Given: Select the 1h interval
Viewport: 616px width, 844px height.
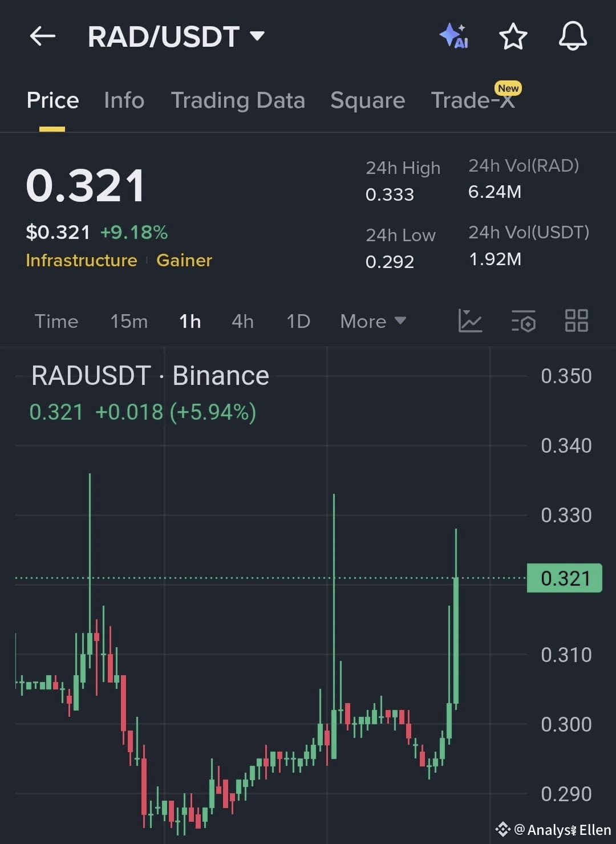Looking at the screenshot, I should click(190, 321).
